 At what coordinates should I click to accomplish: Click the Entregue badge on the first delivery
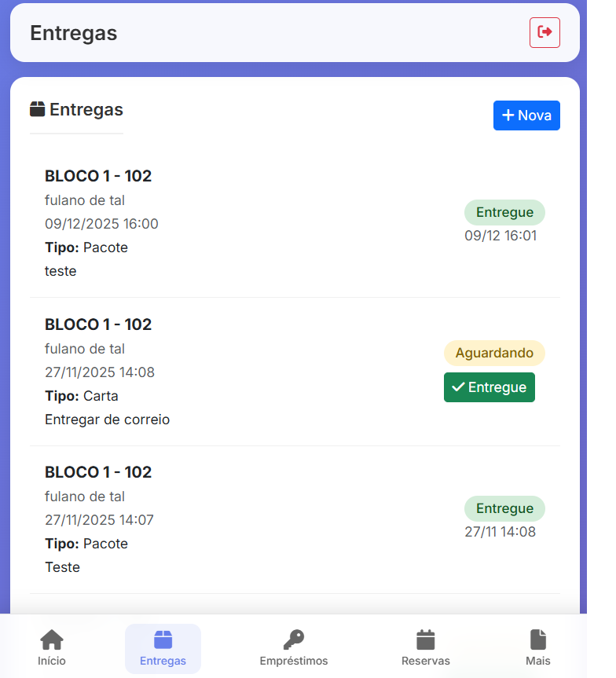pyautogui.click(x=504, y=212)
